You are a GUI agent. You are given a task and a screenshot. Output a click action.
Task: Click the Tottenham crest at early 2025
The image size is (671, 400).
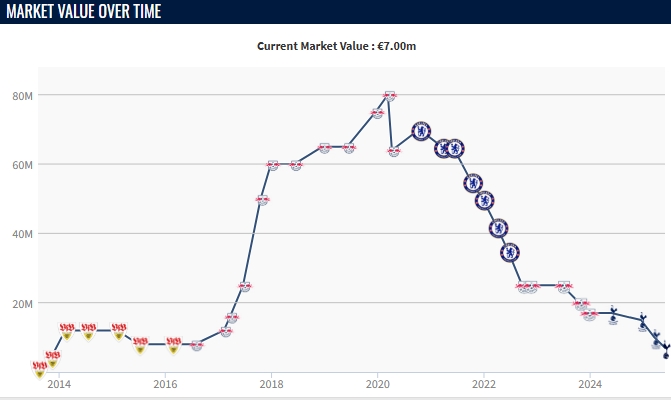coord(644,321)
